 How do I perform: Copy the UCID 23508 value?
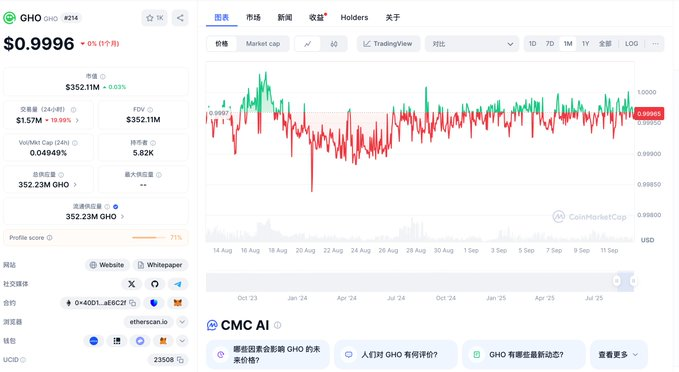click(x=180, y=360)
